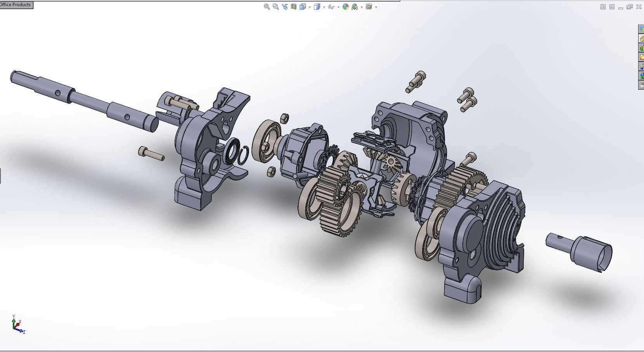Open the View Orientation cube icon
This screenshot has height=352, width=644.
pos(303,7)
